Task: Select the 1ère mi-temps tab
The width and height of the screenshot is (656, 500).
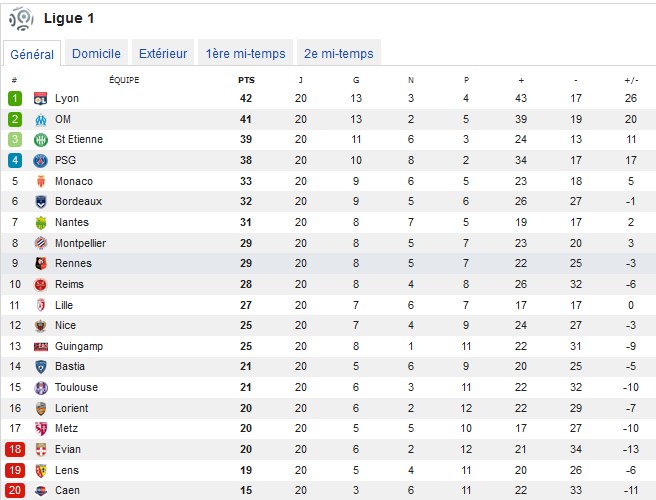Action: (x=245, y=53)
